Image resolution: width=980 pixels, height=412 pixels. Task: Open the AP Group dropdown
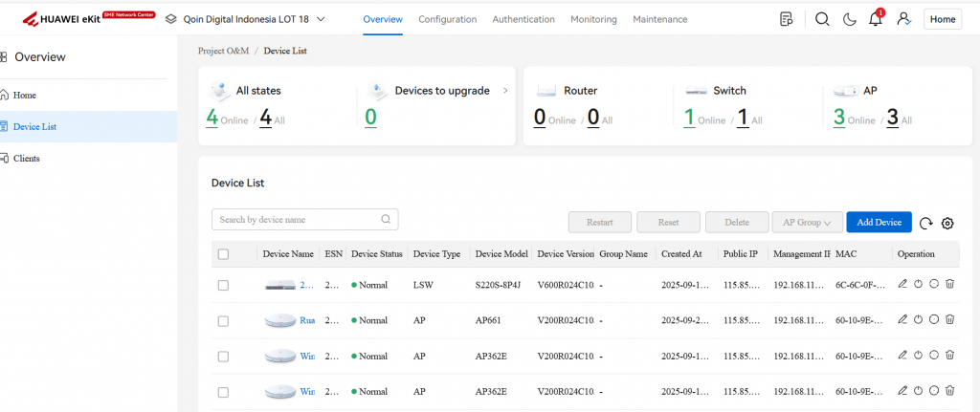coord(807,223)
